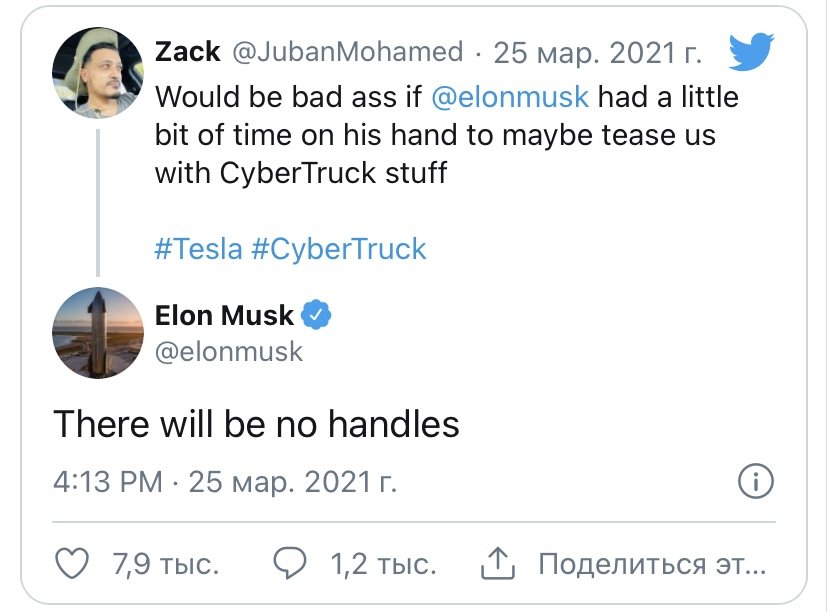Click the @elonmusk handle under name

coord(229,352)
